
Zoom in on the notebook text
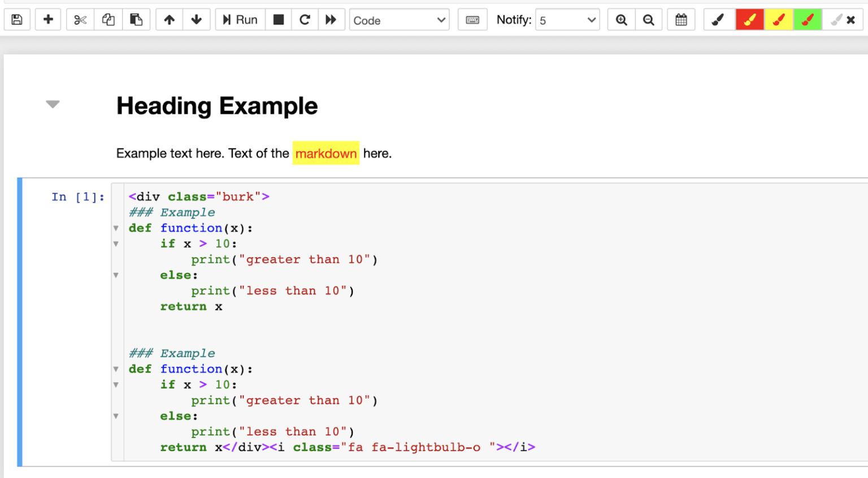tap(621, 19)
